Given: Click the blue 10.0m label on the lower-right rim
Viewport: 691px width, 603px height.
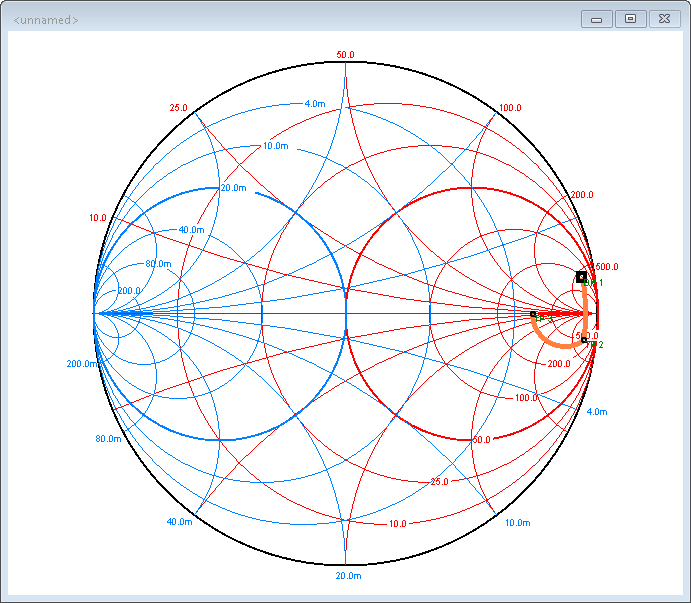Looking at the screenshot, I should [517, 523].
